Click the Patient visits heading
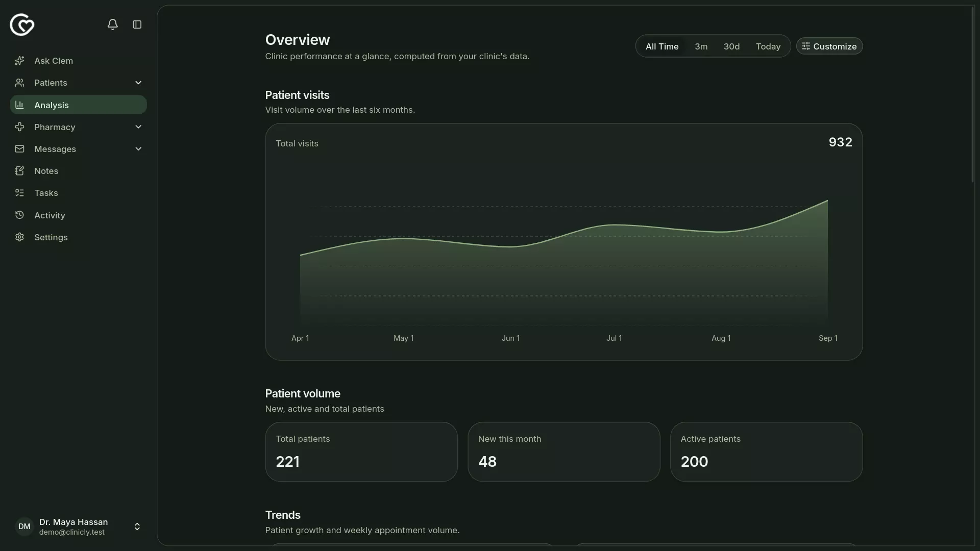Viewport: 980px width, 551px height. [x=297, y=95]
